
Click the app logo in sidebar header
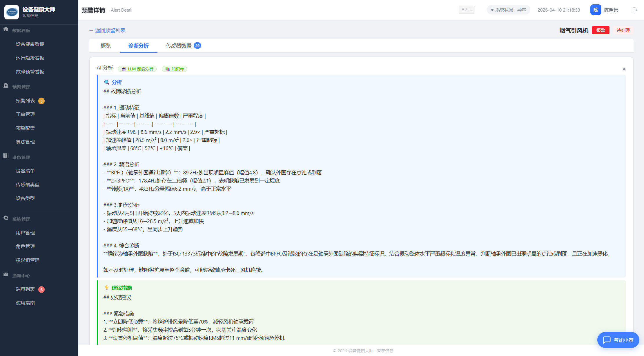[12, 12]
